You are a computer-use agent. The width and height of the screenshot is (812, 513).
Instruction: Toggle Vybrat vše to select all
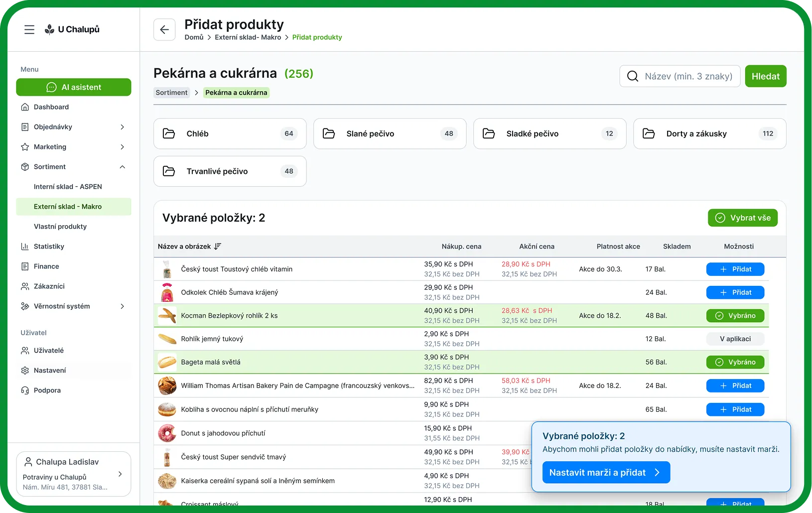point(742,218)
